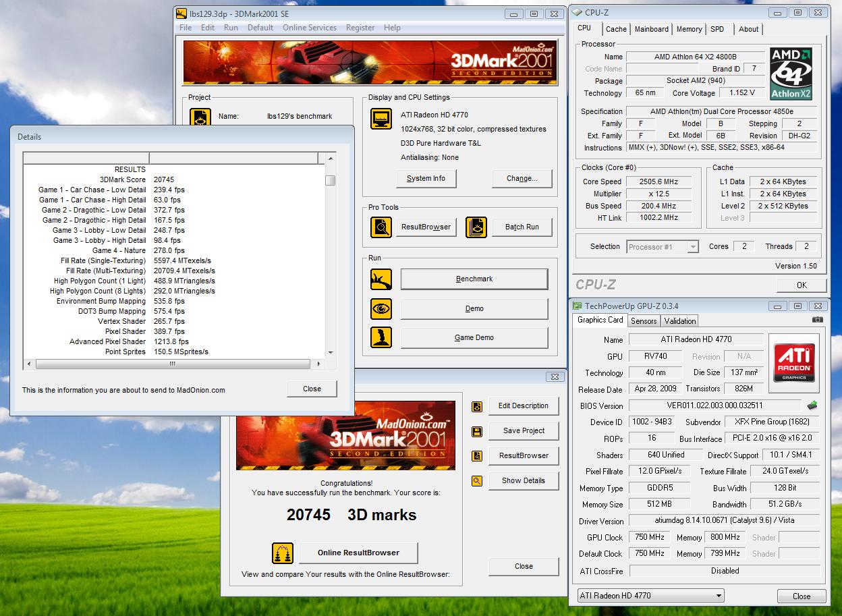Select the 'Game 4 - Nature' row in Details
This screenshot has width=842, height=616.
tap(174, 250)
